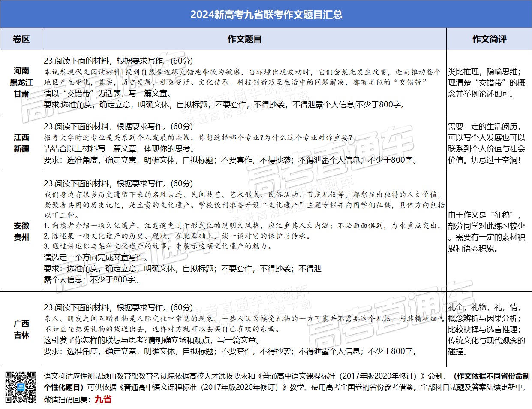Click the title '2024新高考九省联考作文题目汇总'
The height and width of the screenshot is (409, 532).
[266, 15]
